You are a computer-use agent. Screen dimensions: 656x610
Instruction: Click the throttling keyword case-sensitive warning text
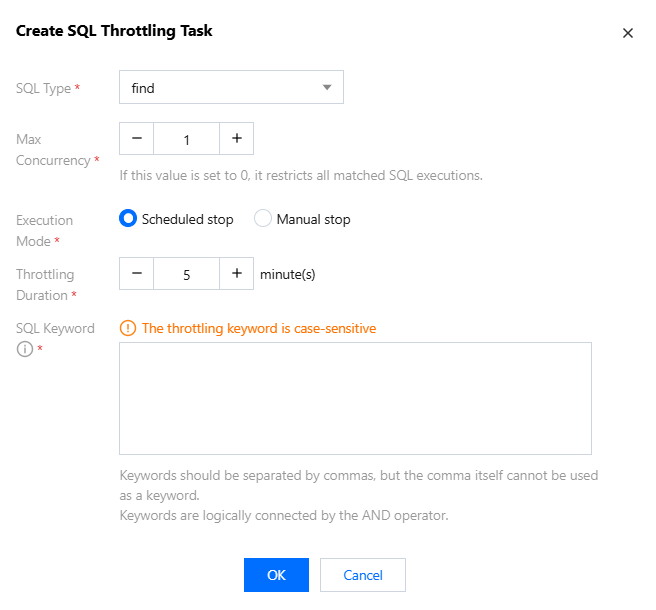(x=259, y=328)
